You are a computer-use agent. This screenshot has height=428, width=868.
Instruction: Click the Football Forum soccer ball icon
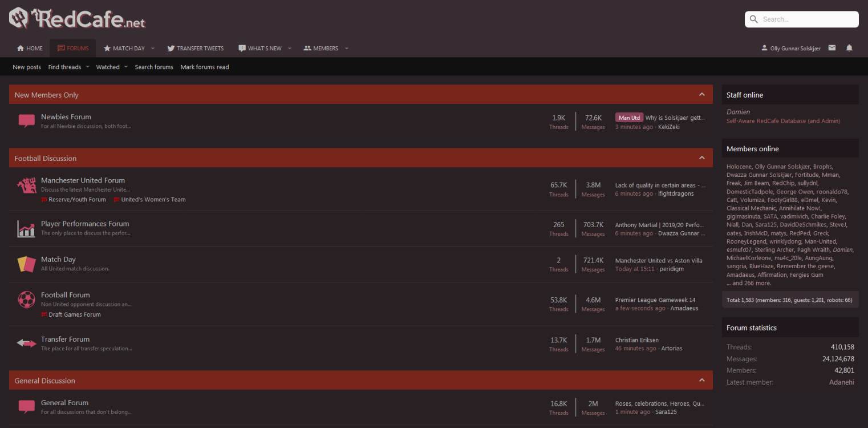[26, 300]
